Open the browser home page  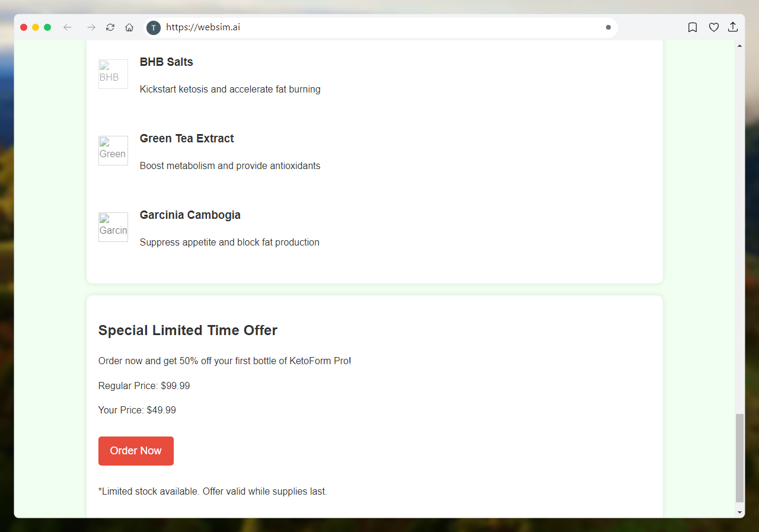click(x=129, y=27)
